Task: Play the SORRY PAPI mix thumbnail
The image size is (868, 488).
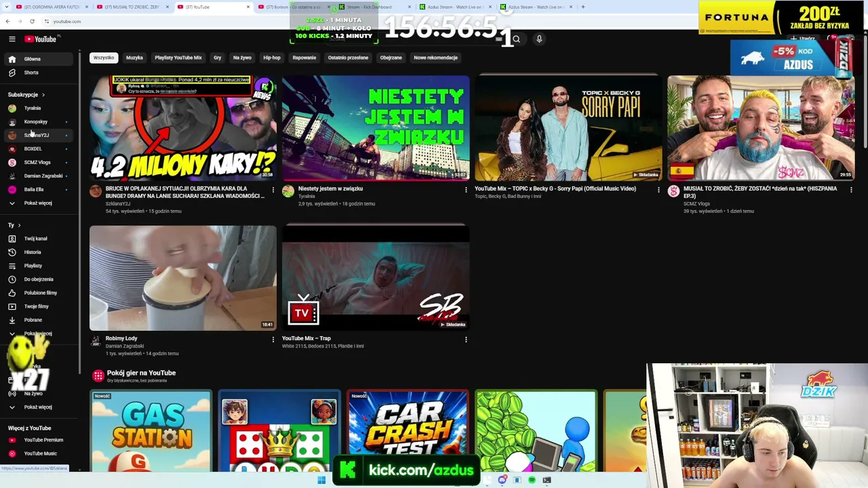Action: (x=568, y=127)
